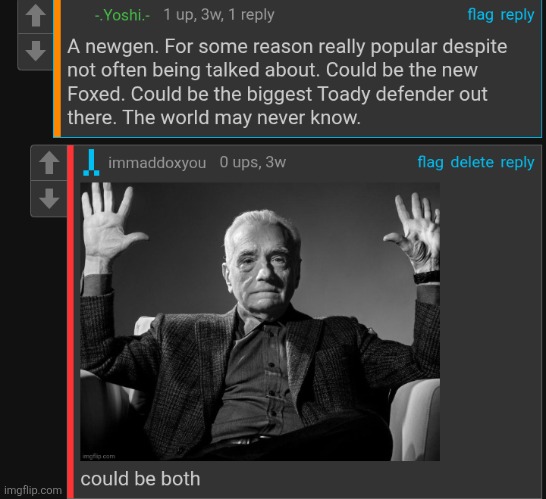The width and height of the screenshot is (546, 499).
Task: Upvote the immaddoxyou comment
Action: 49,163
